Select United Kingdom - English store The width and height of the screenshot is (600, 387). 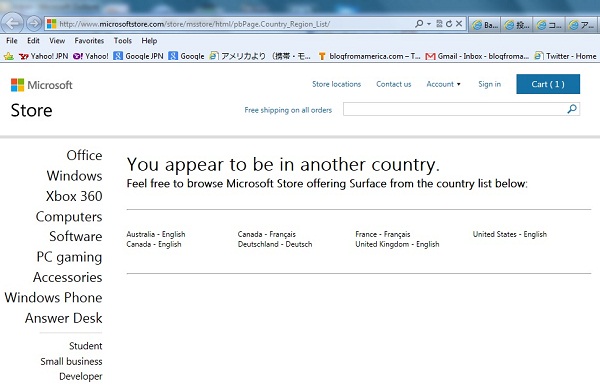tap(397, 244)
